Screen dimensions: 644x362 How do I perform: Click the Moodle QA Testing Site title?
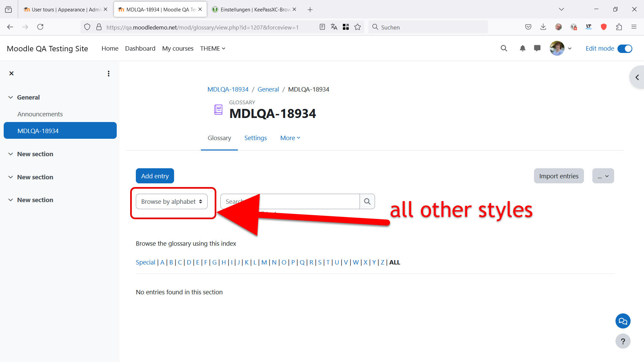tap(47, 48)
